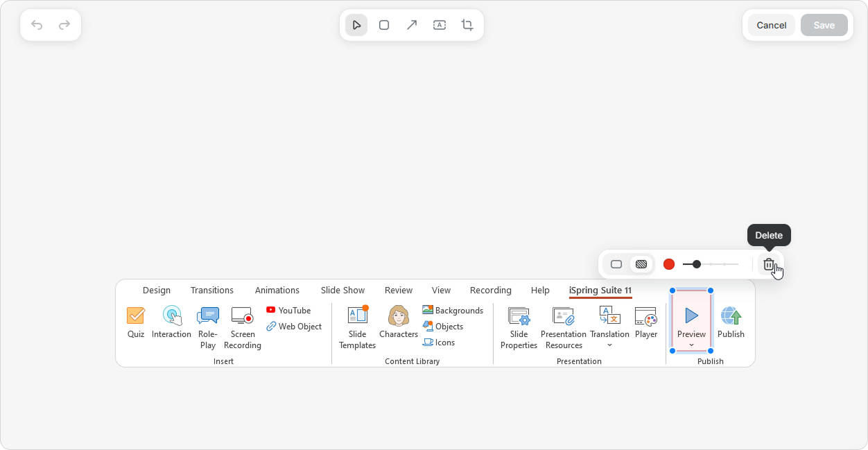The image size is (868, 450).
Task: Click the Slide Templates icon
Action: click(x=358, y=316)
